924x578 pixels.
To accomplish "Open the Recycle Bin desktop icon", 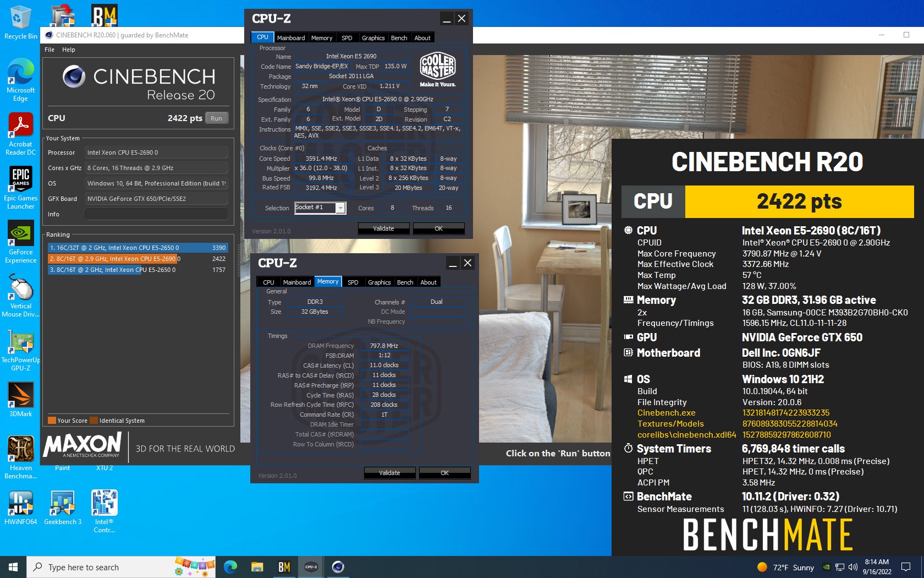I will click(20, 22).
